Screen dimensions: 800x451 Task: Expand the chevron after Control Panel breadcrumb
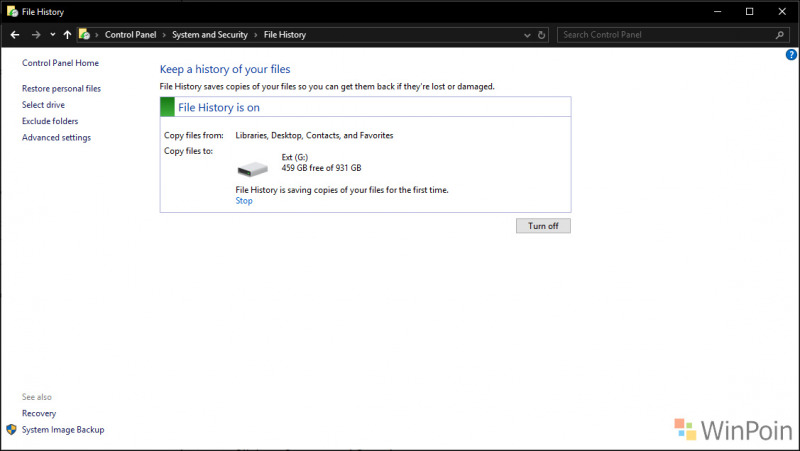164,35
